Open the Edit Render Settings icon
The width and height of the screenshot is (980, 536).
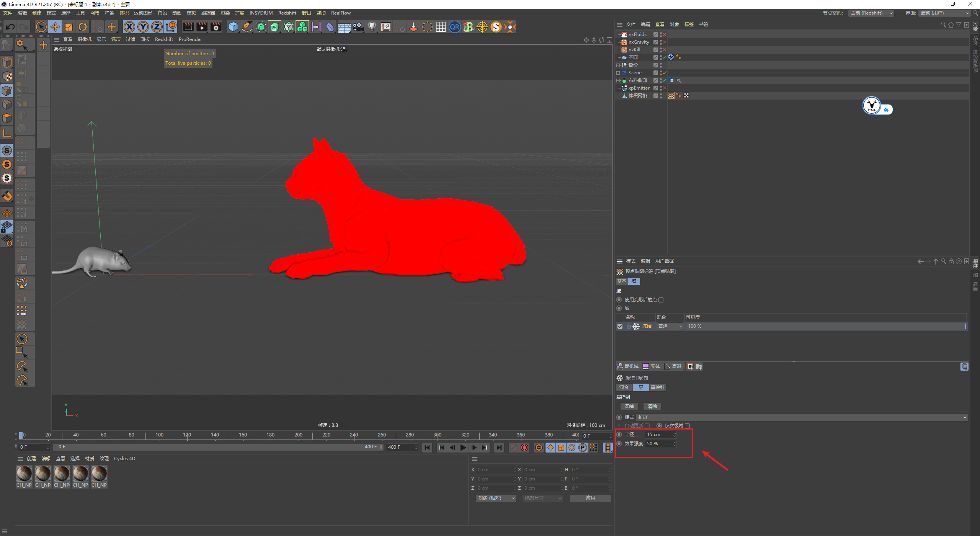(x=216, y=27)
